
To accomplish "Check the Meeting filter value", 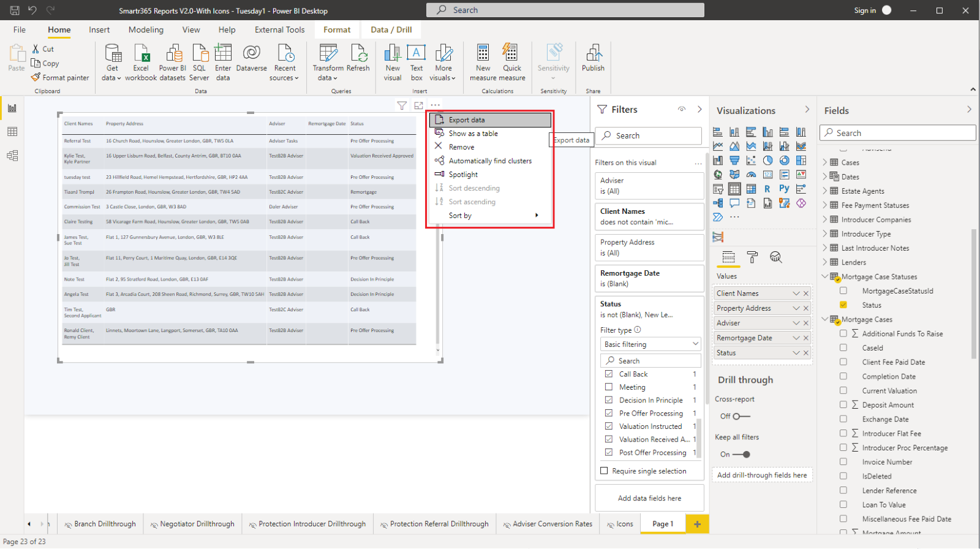I will [609, 387].
